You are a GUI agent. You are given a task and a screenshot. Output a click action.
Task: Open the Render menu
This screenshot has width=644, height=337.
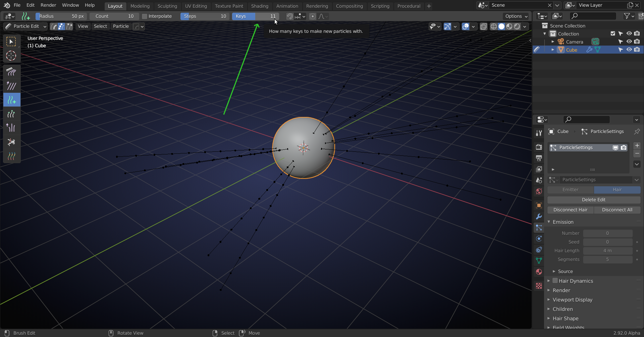pyautogui.click(x=48, y=5)
